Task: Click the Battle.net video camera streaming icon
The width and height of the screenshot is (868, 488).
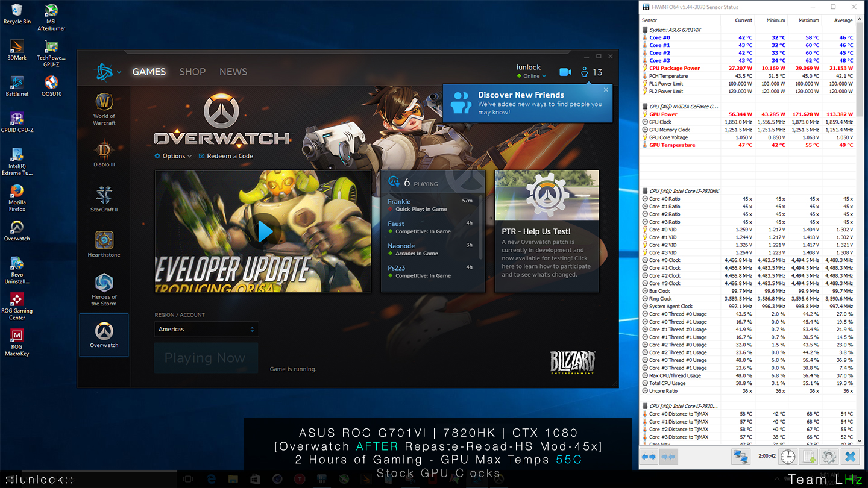Action: pos(565,72)
